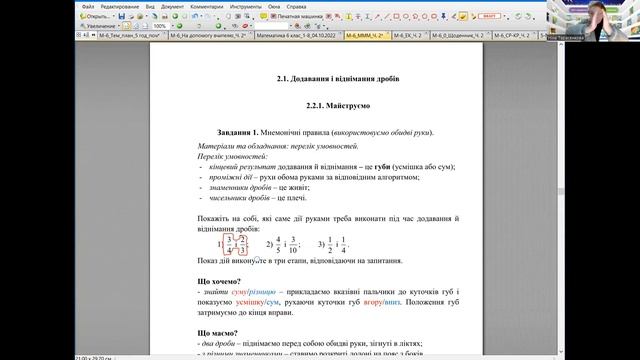
Task: Select the arrow drawing tool
Action: [377, 16]
